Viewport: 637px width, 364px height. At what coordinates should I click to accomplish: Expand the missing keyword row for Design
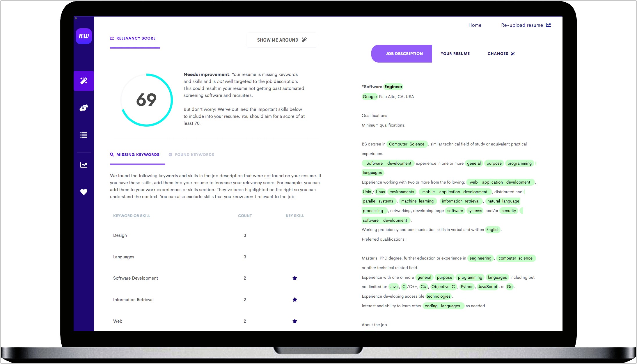click(119, 235)
